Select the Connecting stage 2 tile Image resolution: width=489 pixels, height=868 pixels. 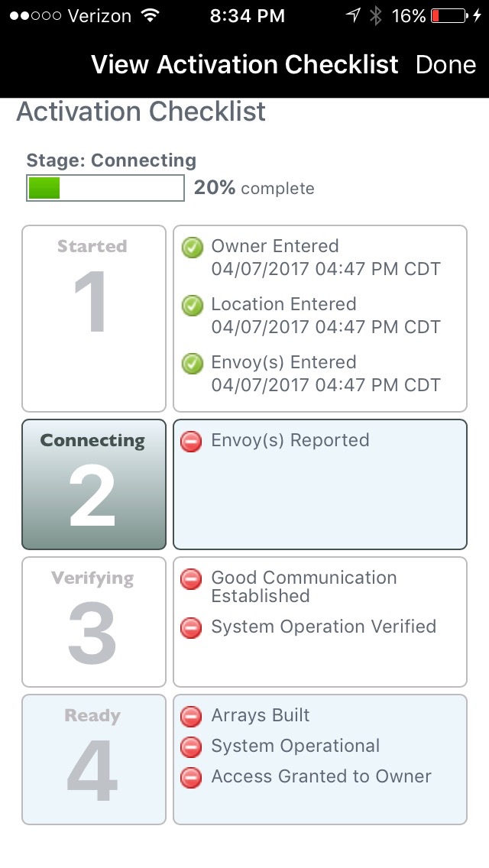[x=93, y=484]
